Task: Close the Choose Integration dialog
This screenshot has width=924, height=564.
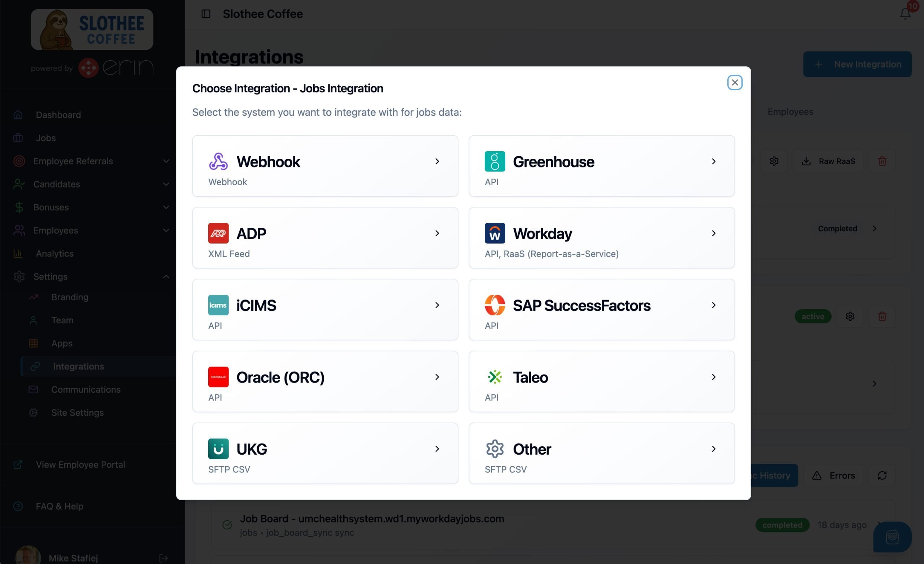Action: [x=734, y=83]
